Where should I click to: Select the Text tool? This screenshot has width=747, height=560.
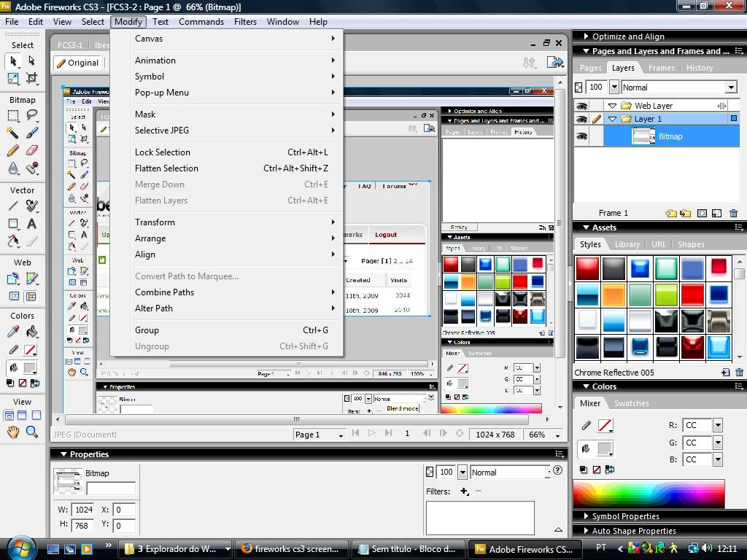point(31,224)
